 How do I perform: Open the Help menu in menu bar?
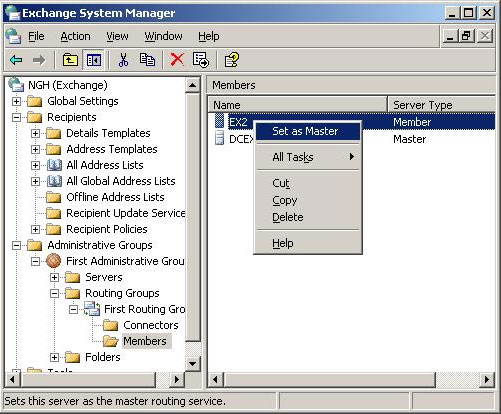pos(209,36)
